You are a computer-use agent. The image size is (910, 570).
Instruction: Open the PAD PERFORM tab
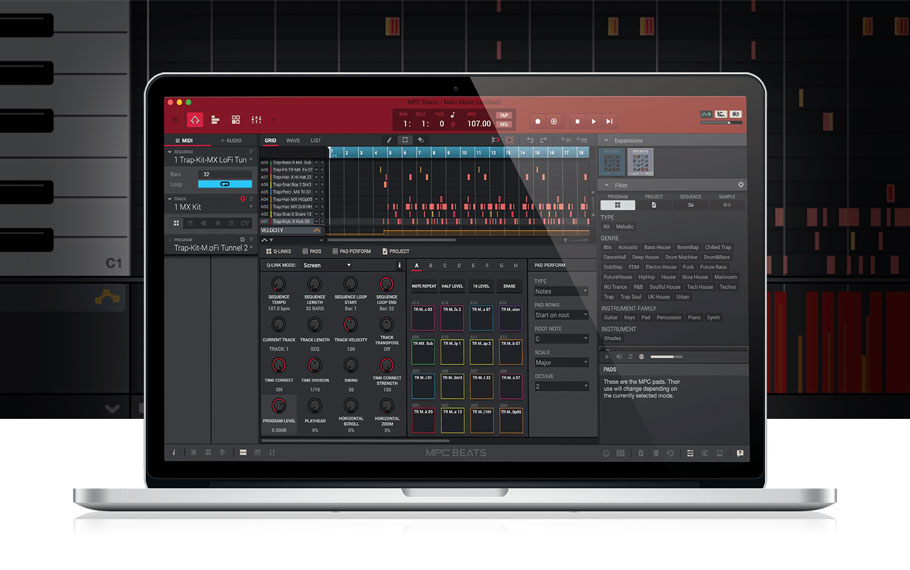click(x=351, y=251)
